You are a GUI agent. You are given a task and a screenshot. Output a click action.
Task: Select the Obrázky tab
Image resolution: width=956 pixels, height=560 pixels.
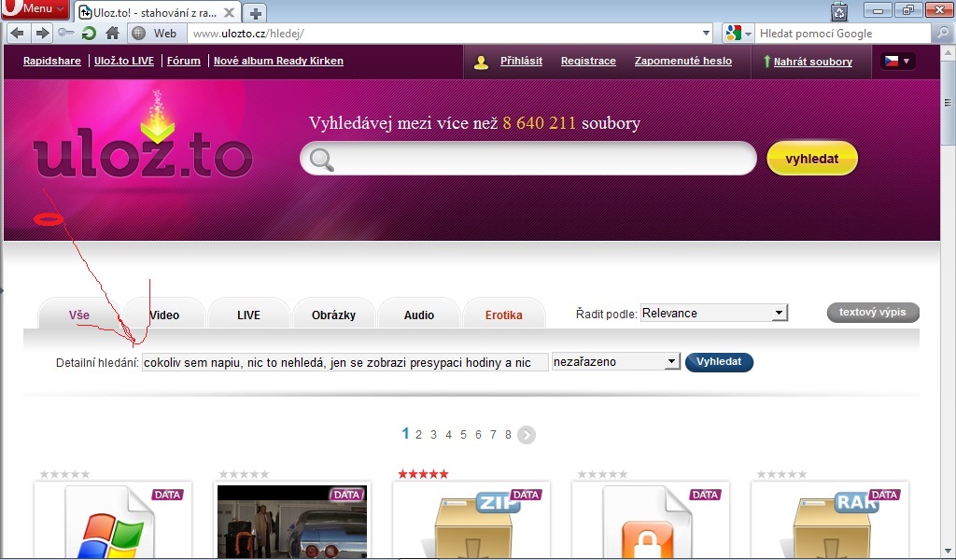(x=333, y=315)
